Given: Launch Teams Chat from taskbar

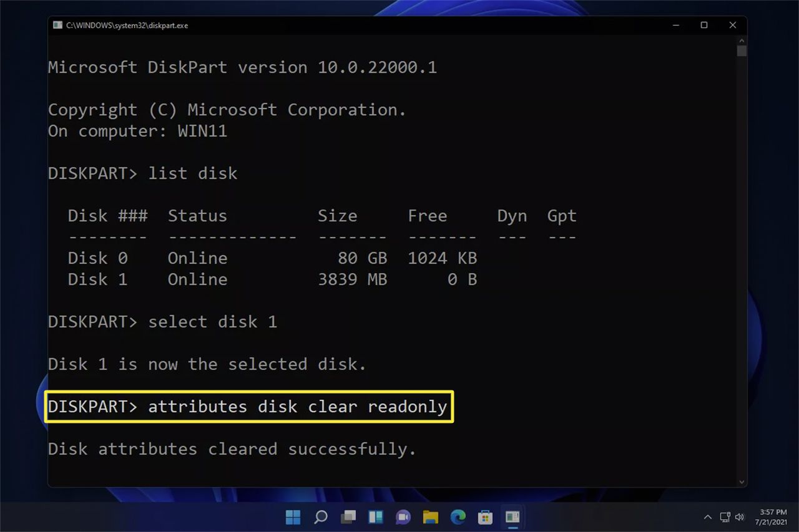Looking at the screenshot, I should [x=403, y=517].
